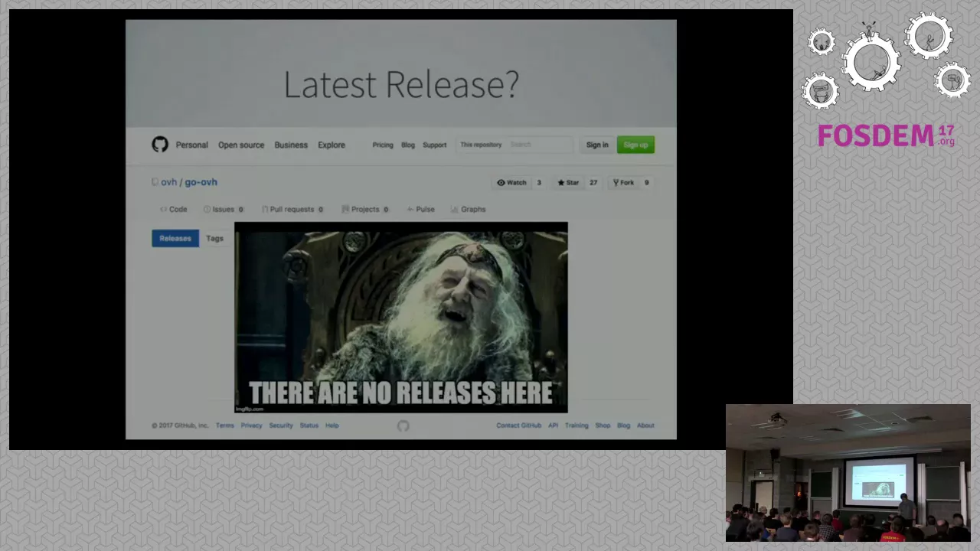
Task: Click the FOSDEM 17 .org logo
Action: [886, 135]
